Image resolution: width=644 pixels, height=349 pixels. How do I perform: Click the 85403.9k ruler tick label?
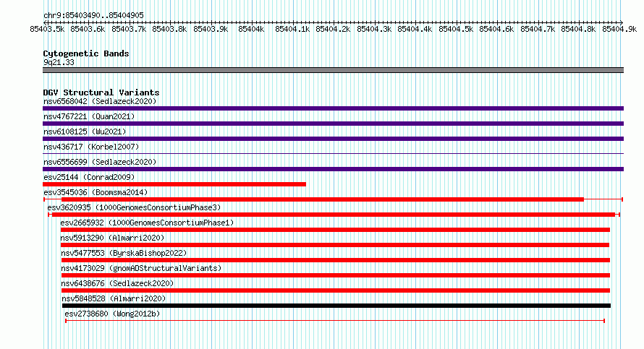coord(211,29)
